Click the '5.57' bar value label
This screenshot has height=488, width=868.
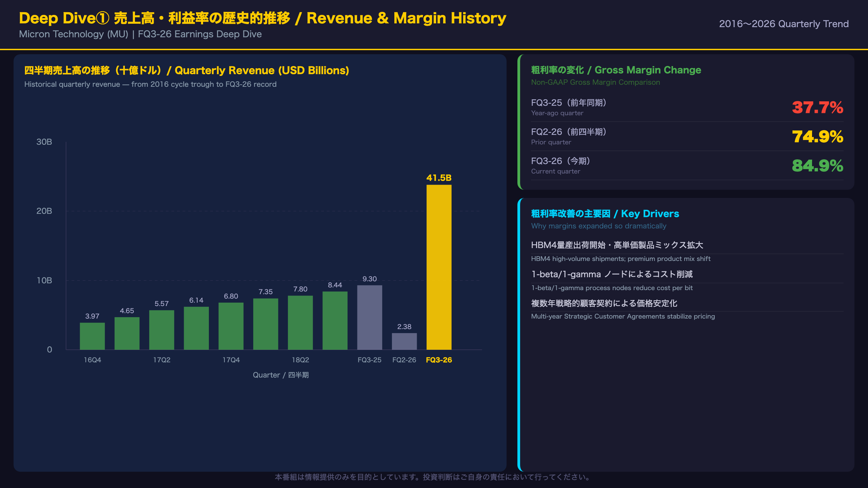(162, 304)
